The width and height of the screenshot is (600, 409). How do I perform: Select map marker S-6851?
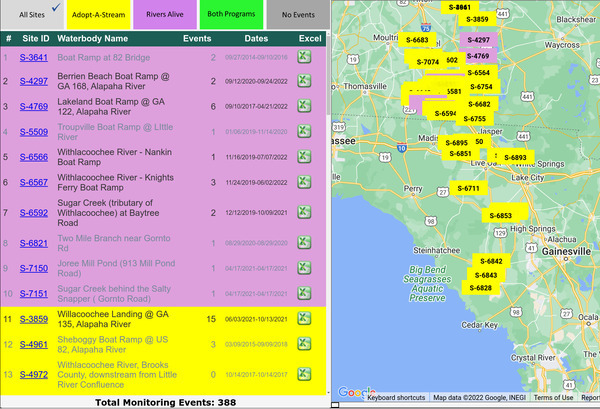click(x=460, y=153)
